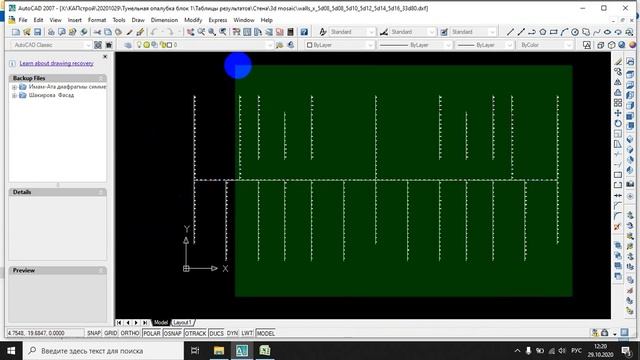The image size is (640, 360).
Task: Click the Workspace Settings icon
Action: 98,45
